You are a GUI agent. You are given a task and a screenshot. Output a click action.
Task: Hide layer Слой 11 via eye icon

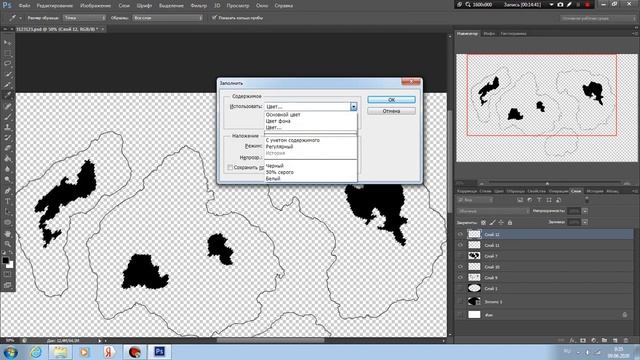point(460,245)
